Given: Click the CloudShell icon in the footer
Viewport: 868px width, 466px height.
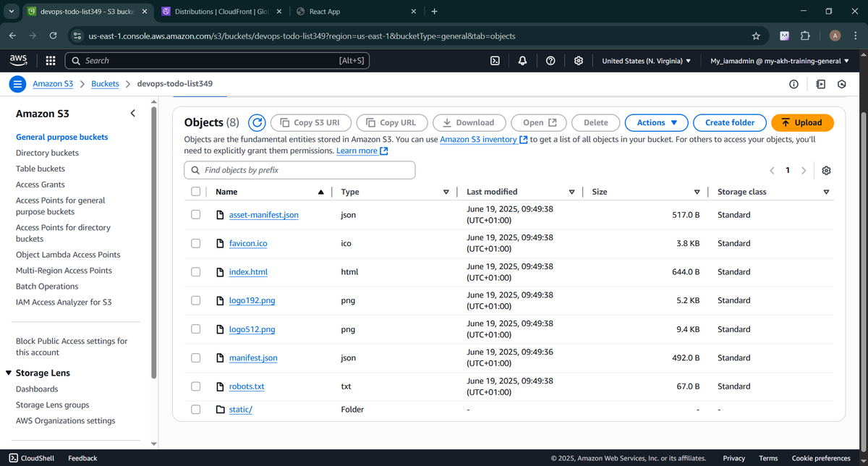Looking at the screenshot, I should pos(14,458).
